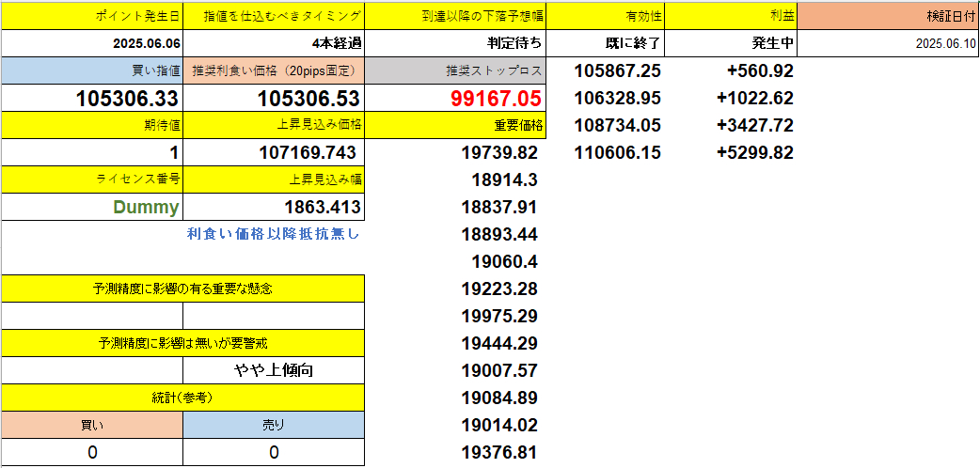Click the 4本経過 cell

point(274,44)
